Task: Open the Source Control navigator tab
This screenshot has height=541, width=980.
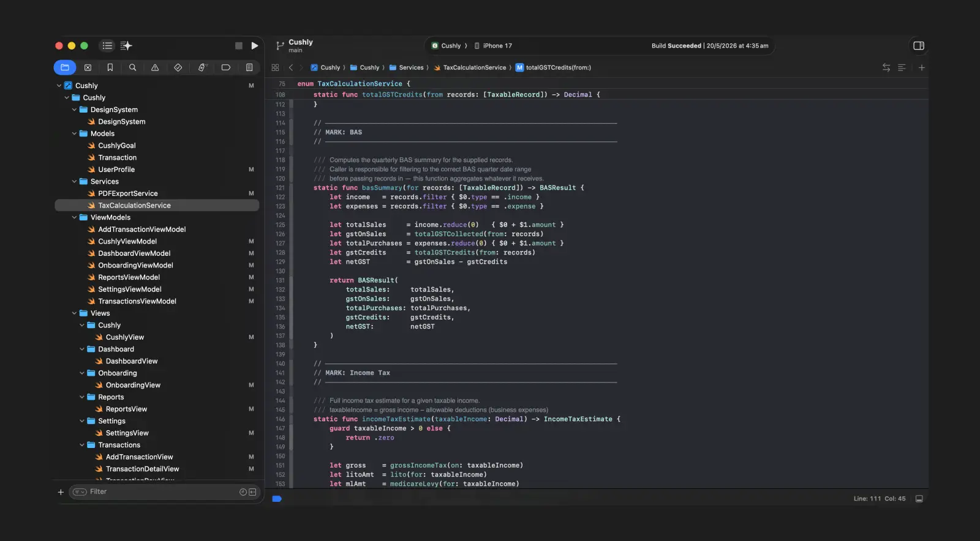Action: click(x=88, y=67)
